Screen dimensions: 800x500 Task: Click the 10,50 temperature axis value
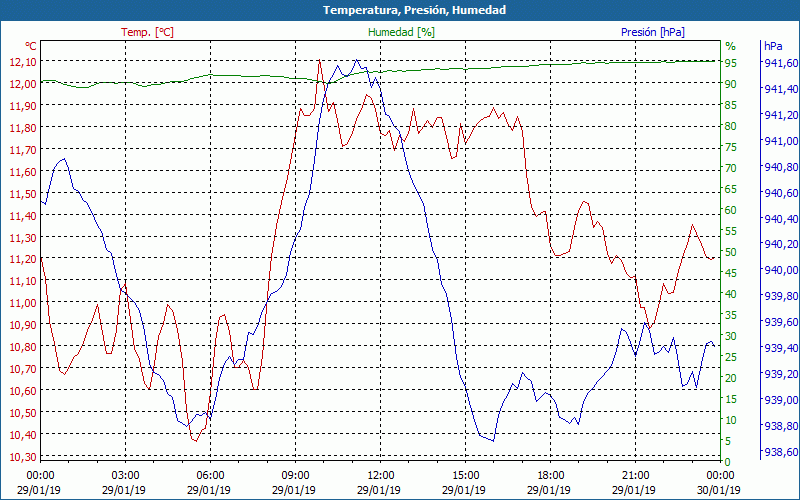pos(23,412)
